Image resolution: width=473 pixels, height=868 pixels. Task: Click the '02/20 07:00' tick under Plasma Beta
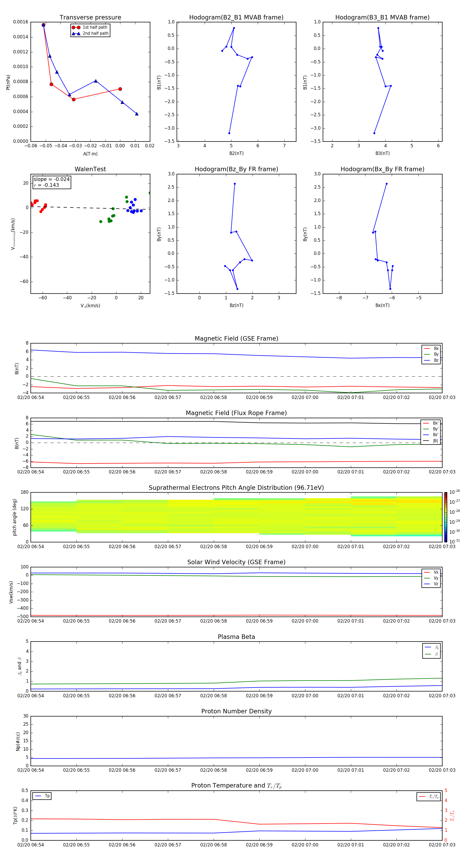[x=305, y=696]
